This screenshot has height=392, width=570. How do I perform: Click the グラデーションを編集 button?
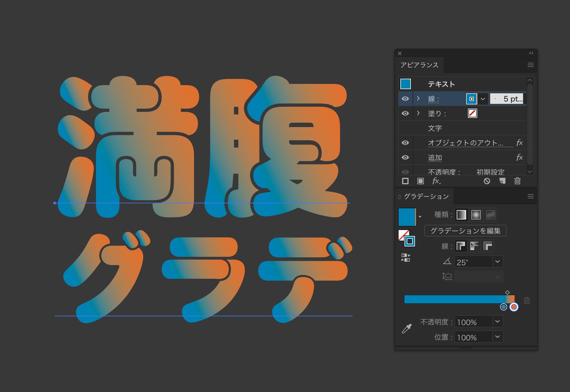pos(465,231)
